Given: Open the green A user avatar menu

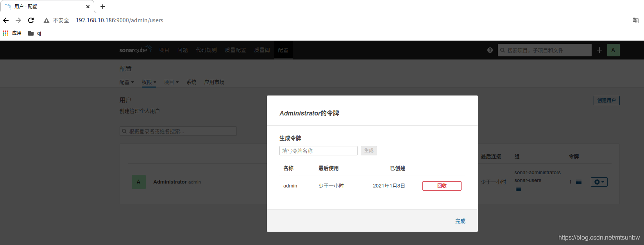Looking at the screenshot, I should 613,50.
